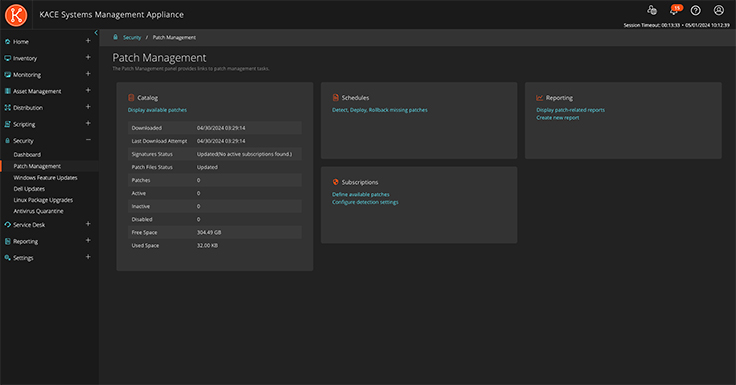Screen dimensions: 736x385
Task: Click the Patch Files Status Updated value
Action: coord(207,167)
